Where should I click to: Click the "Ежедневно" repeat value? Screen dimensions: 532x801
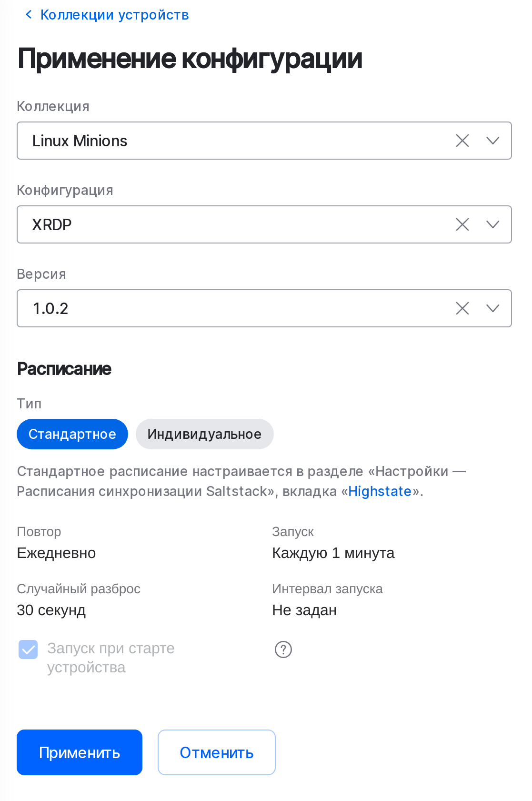[56, 553]
